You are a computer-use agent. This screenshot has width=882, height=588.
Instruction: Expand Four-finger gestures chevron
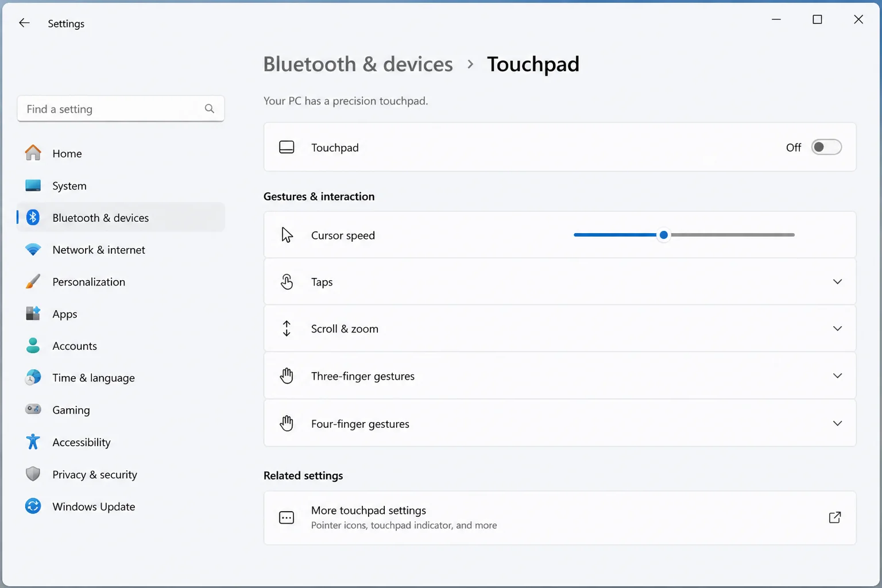[x=837, y=423]
